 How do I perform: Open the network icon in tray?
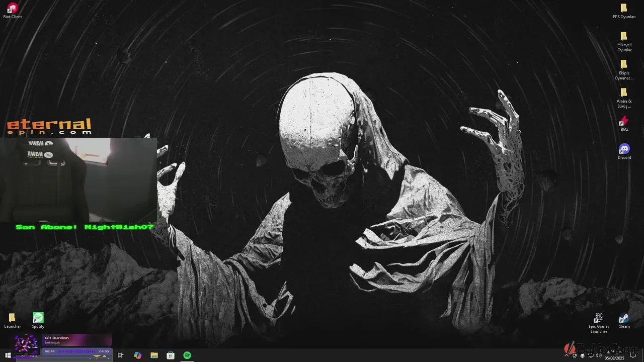coord(591,355)
